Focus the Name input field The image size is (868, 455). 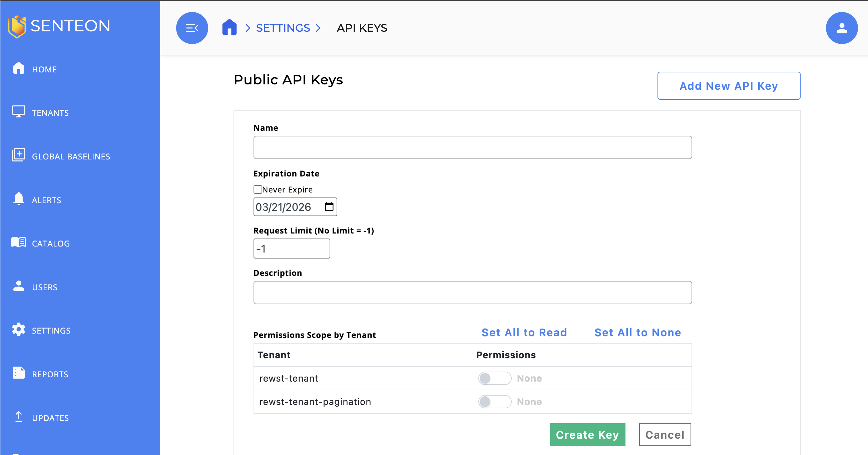pos(472,148)
